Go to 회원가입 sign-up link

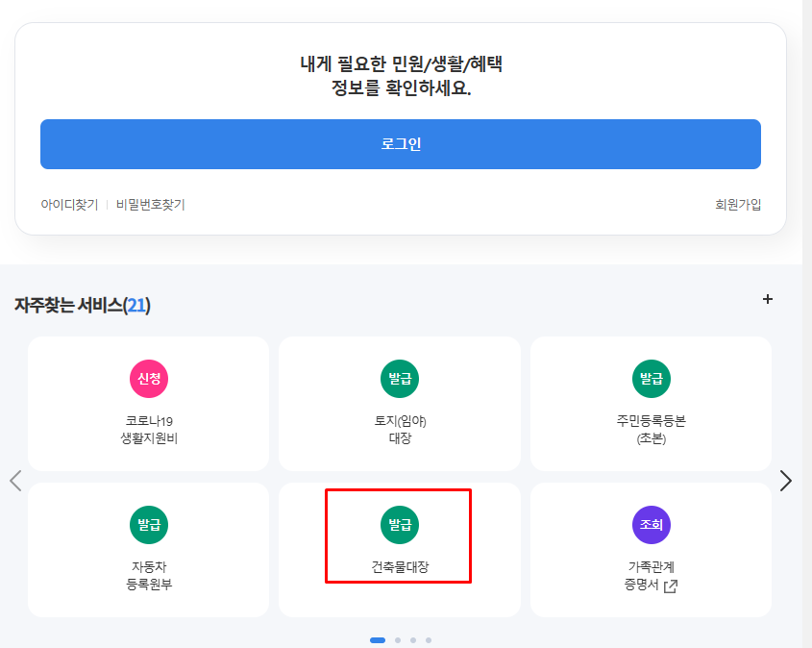click(738, 205)
